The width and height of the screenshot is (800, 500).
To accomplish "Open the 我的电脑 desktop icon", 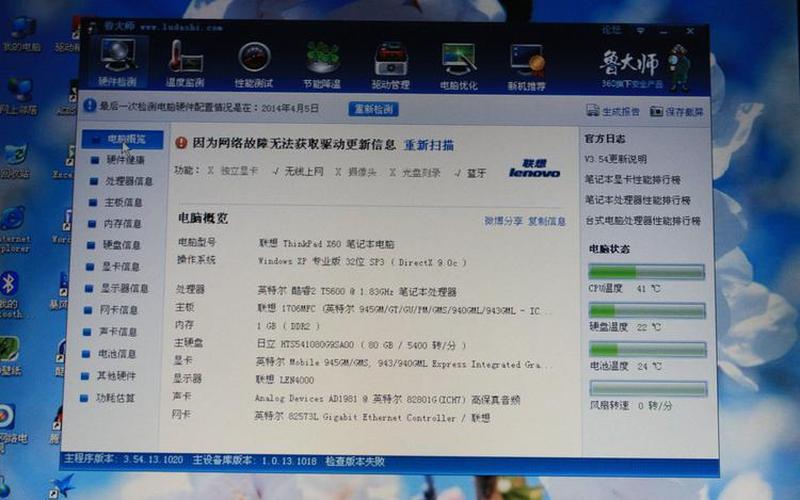I will [21, 34].
